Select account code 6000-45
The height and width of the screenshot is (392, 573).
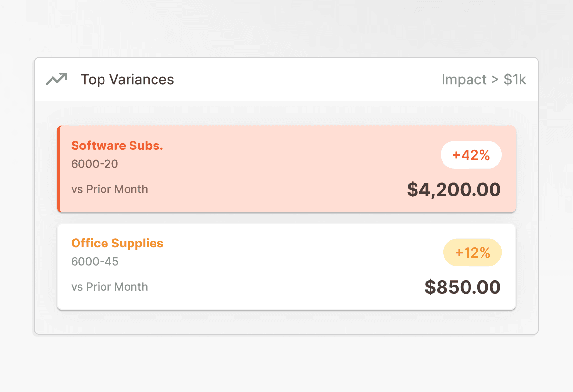[x=95, y=261]
